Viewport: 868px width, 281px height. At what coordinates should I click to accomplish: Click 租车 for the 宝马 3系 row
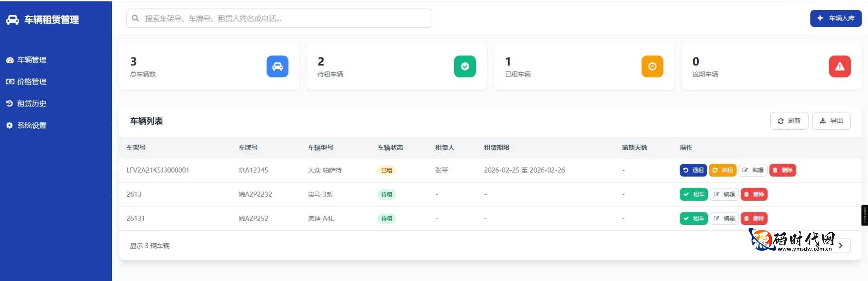(693, 194)
